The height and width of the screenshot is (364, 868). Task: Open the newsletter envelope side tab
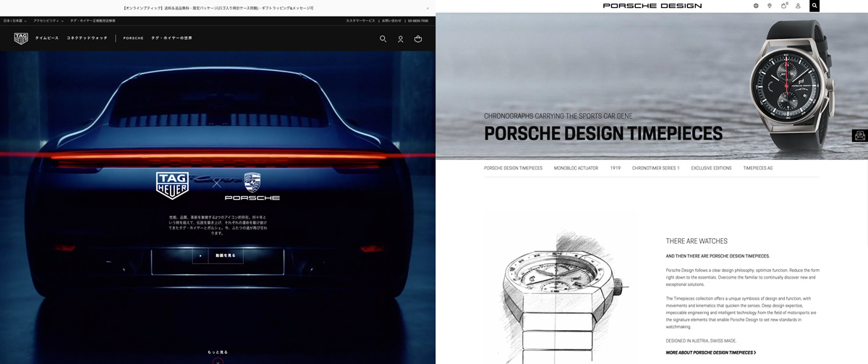point(859,135)
